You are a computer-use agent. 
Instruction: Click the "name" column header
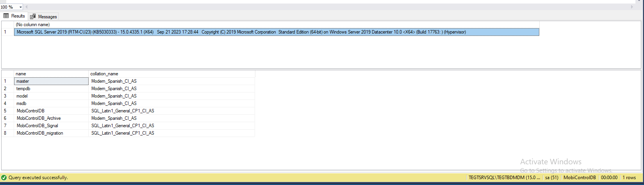51,74
